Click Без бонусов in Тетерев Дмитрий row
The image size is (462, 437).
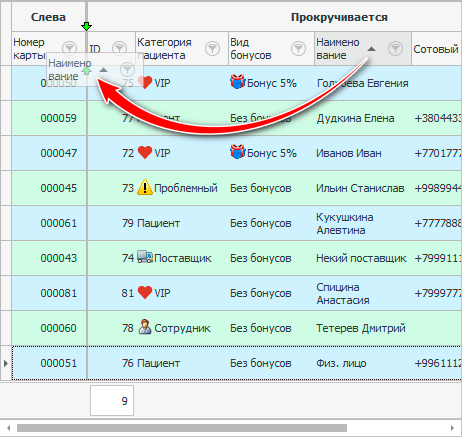pos(261,328)
